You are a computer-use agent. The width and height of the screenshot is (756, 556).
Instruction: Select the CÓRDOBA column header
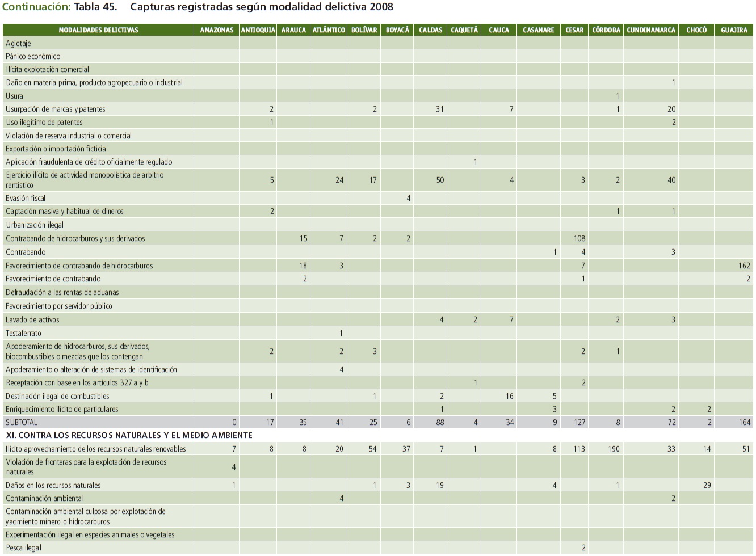[606, 30]
